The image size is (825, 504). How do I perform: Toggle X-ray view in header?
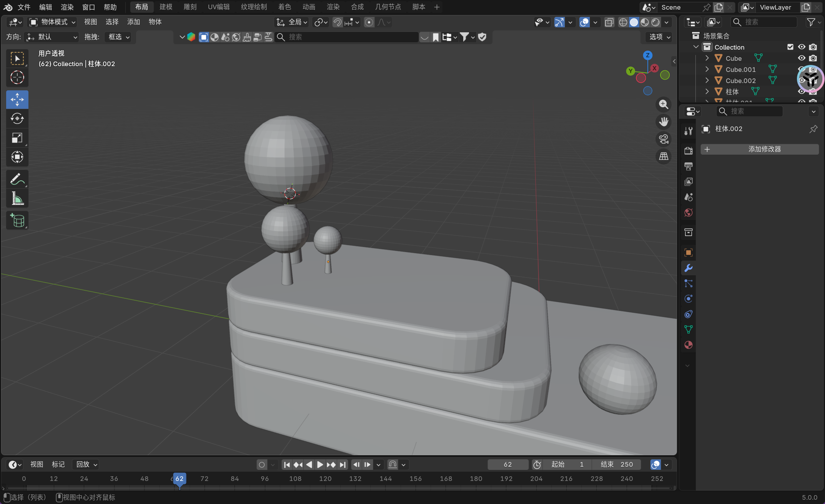pos(609,22)
